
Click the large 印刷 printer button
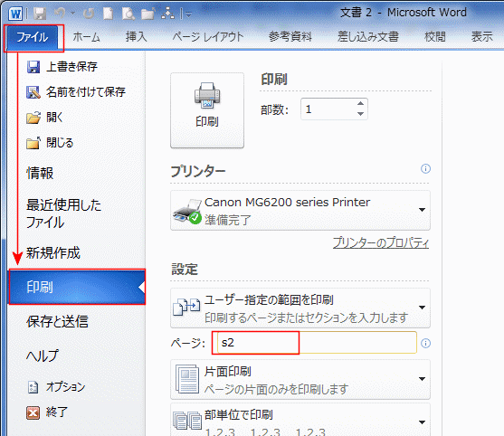[x=207, y=109]
